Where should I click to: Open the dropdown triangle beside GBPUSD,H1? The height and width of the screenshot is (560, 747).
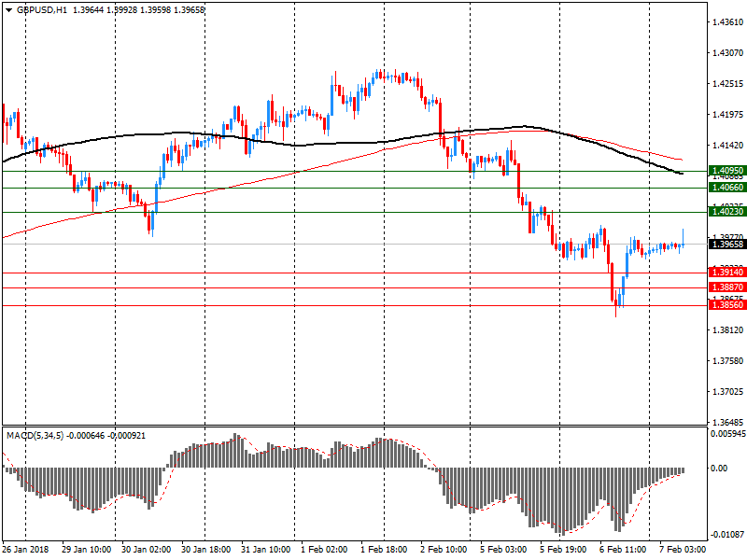7,9
